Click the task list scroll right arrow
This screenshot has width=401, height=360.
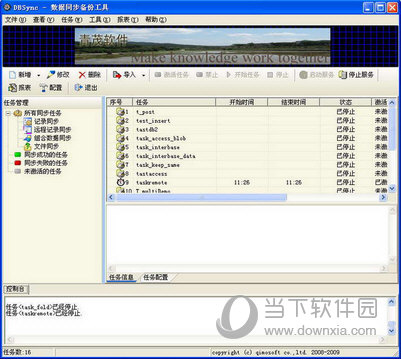383,197
